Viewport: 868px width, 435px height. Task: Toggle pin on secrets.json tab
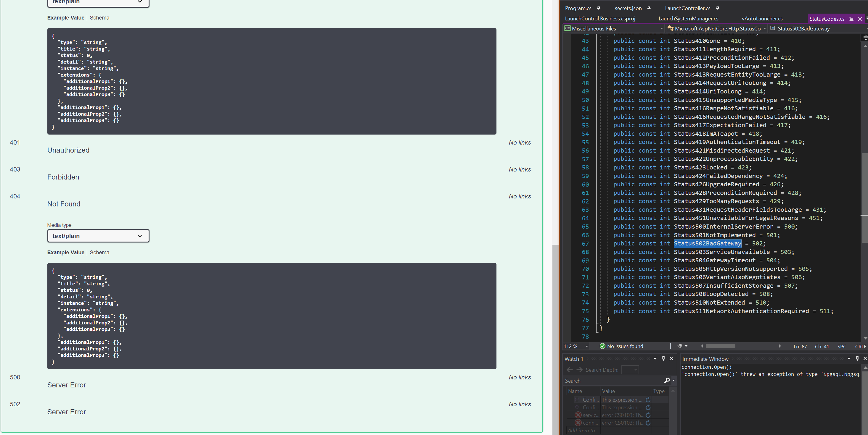pyautogui.click(x=649, y=8)
